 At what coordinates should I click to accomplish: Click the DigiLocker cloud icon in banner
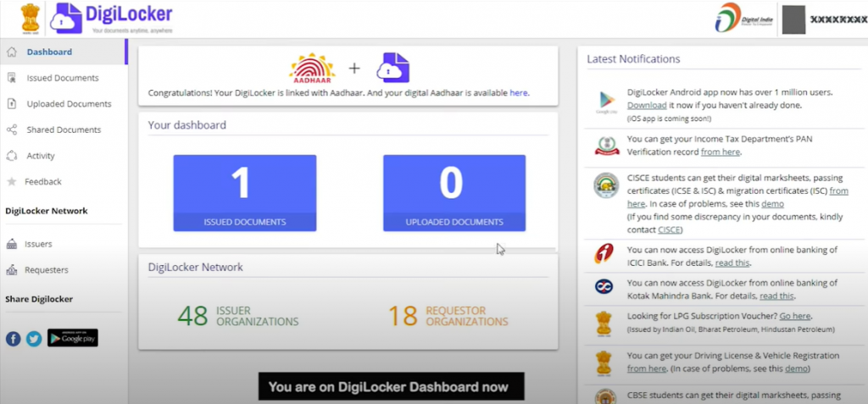click(393, 68)
